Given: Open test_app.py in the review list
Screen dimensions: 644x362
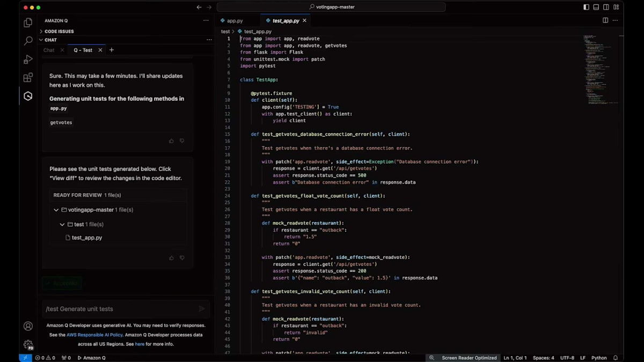Looking at the screenshot, I should (87, 238).
